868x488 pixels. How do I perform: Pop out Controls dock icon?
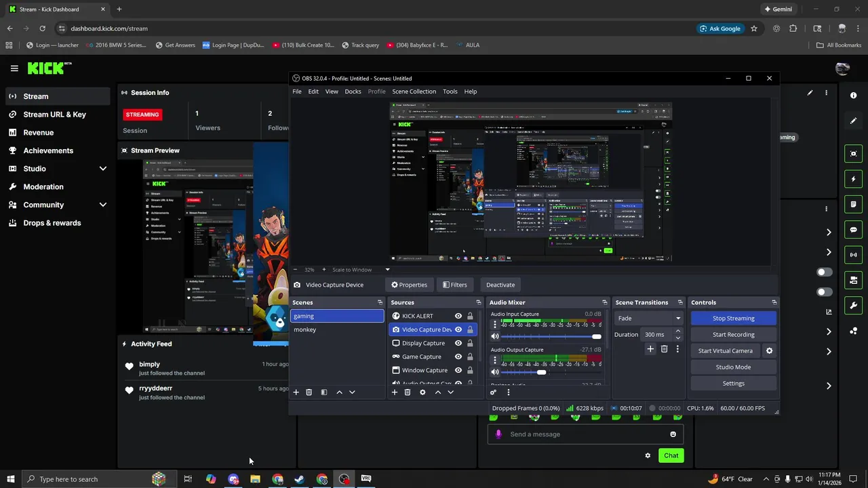point(774,302)
